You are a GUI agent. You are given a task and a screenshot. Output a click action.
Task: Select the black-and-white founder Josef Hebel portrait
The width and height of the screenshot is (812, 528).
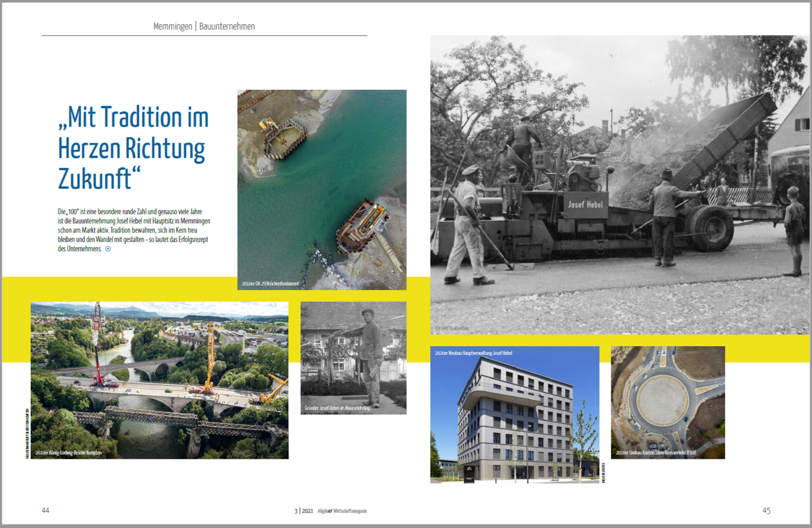(353, 358)
